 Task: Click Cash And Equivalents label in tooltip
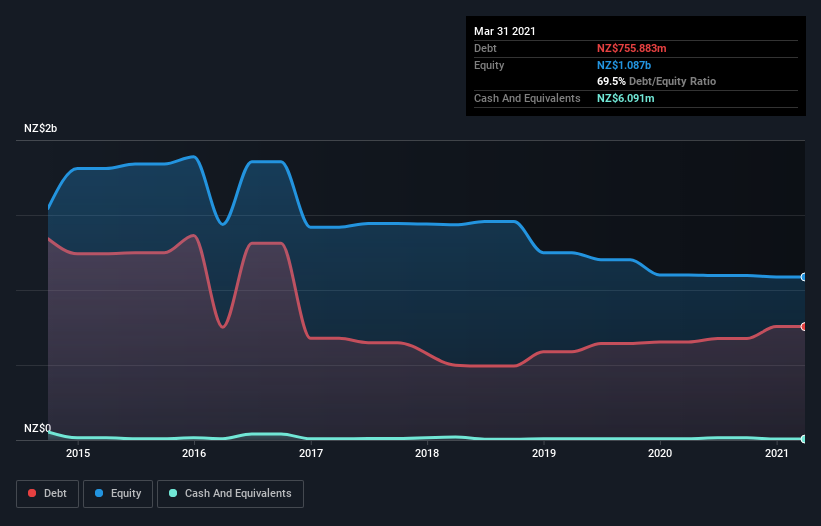pyautogui.click(x=527, y=98)
